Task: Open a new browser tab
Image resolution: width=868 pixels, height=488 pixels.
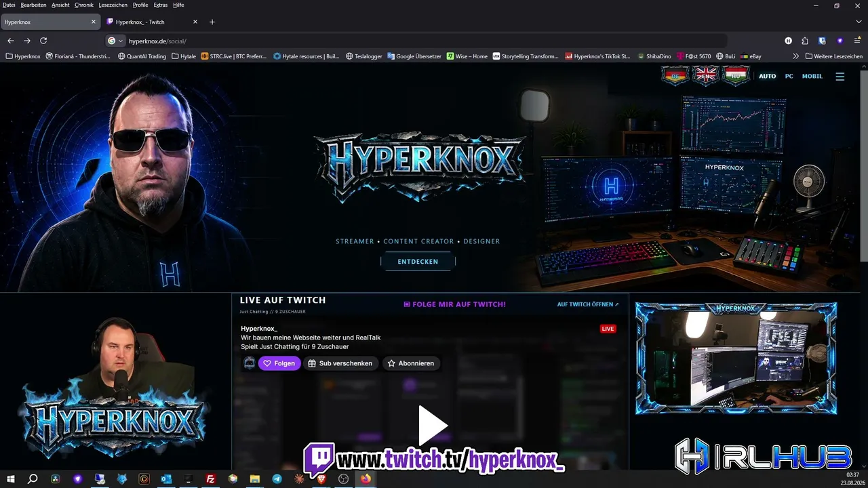Action: 212,22
